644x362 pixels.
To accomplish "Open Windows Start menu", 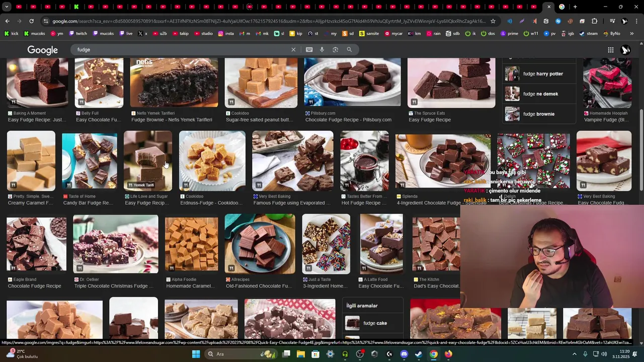I will (x=196, y=354).
